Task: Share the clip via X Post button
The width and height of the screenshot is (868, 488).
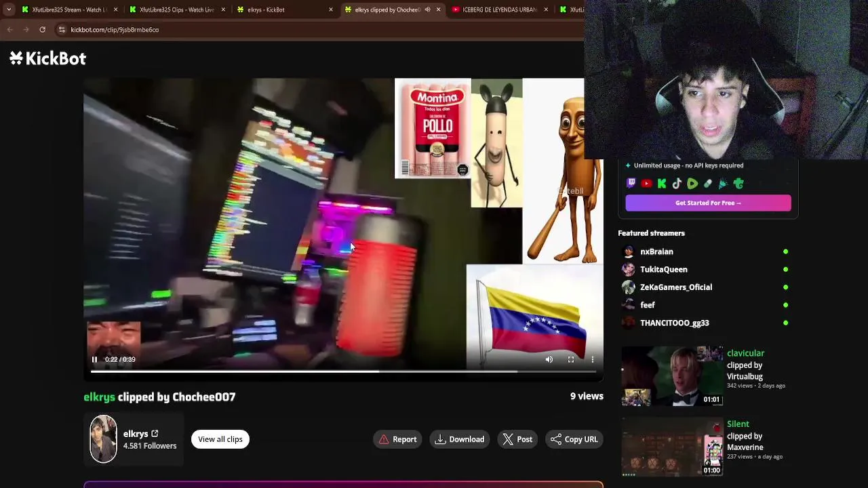Action: pyautogui.click(x=517, y=439)
